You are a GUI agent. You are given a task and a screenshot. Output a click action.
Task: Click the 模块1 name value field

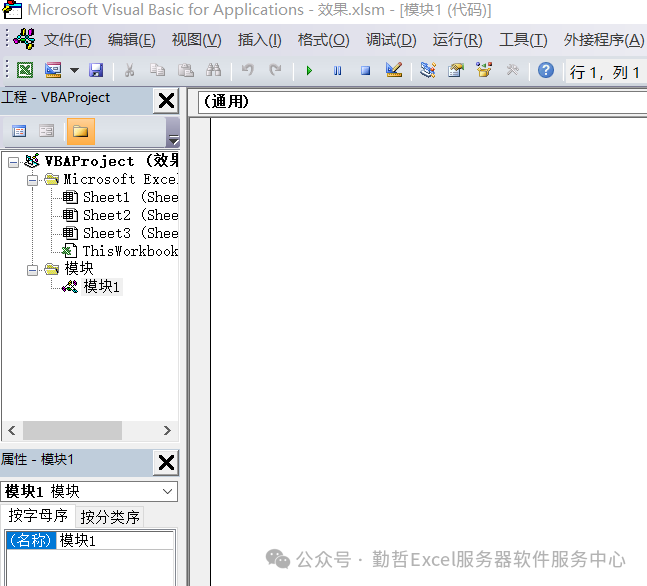click(115, 540)
